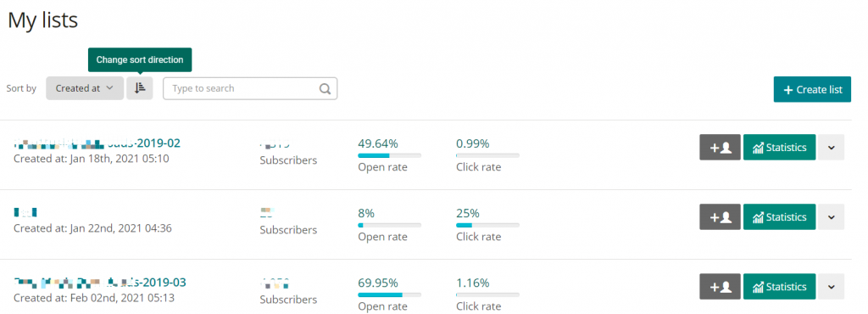Open the list ending in 2019-03
The height and width of the screenshot is (314, 868).
(x=100, y=283)
